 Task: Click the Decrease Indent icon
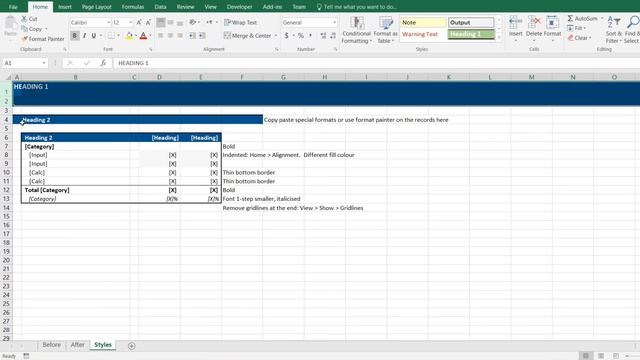(x=192, y=36)
